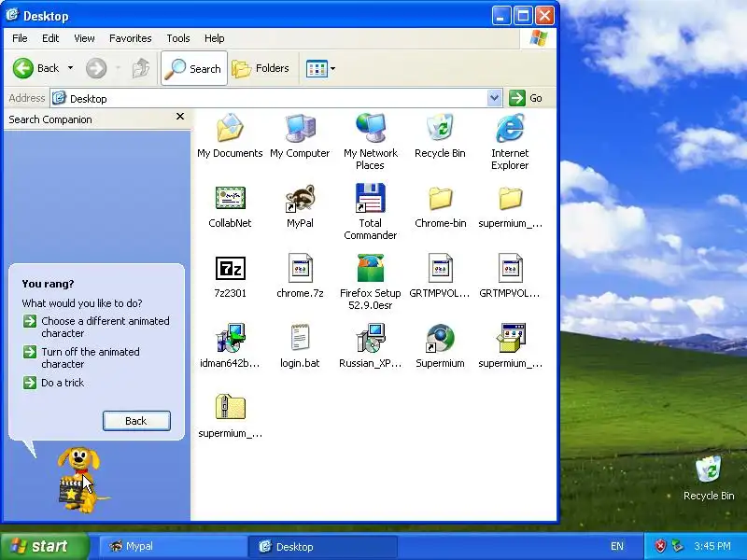Viewport: 747px width, 560px height.
Task: Select the Total Commander shortcut icon
Action: (x=370, y=198)
